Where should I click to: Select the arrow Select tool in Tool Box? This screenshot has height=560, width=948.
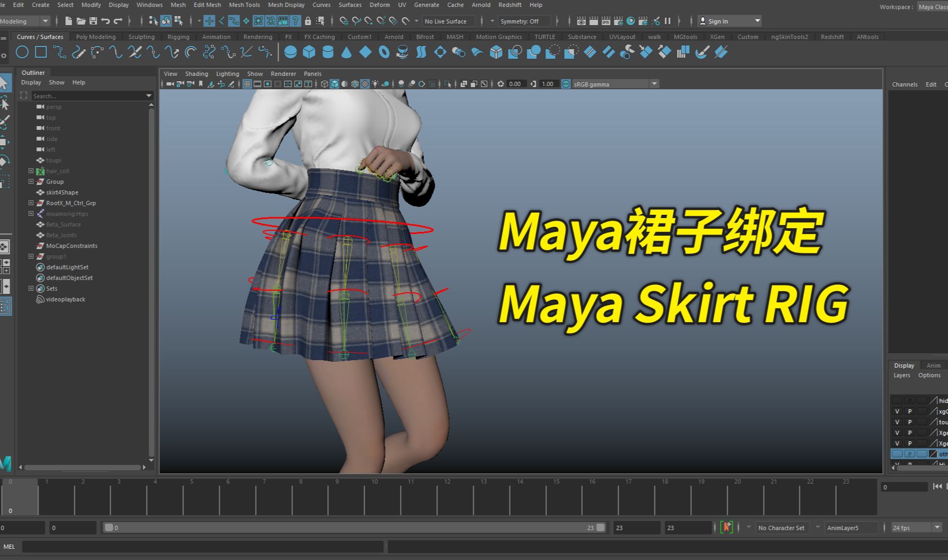4,83
